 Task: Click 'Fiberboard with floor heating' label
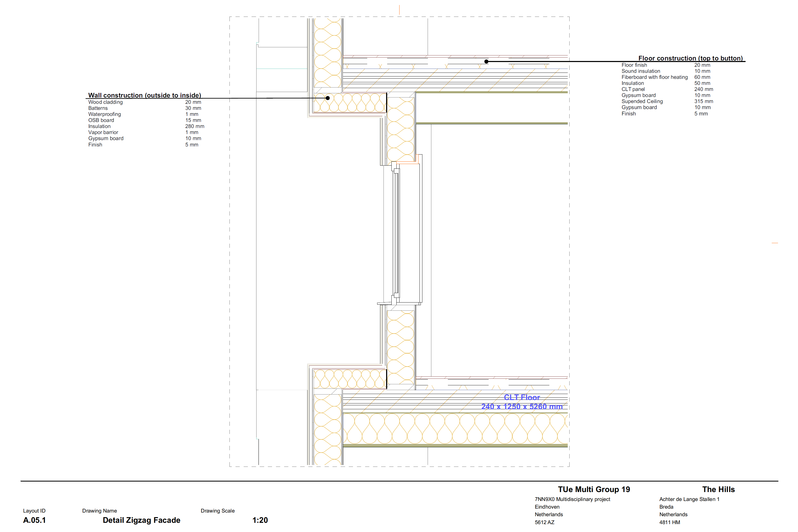tap(654, 77)
